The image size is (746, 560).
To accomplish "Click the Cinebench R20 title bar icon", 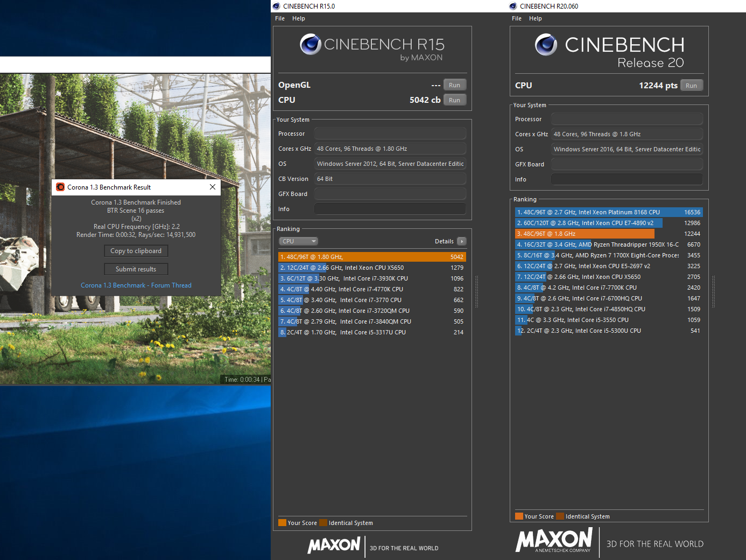I will (x=513, y=6).
